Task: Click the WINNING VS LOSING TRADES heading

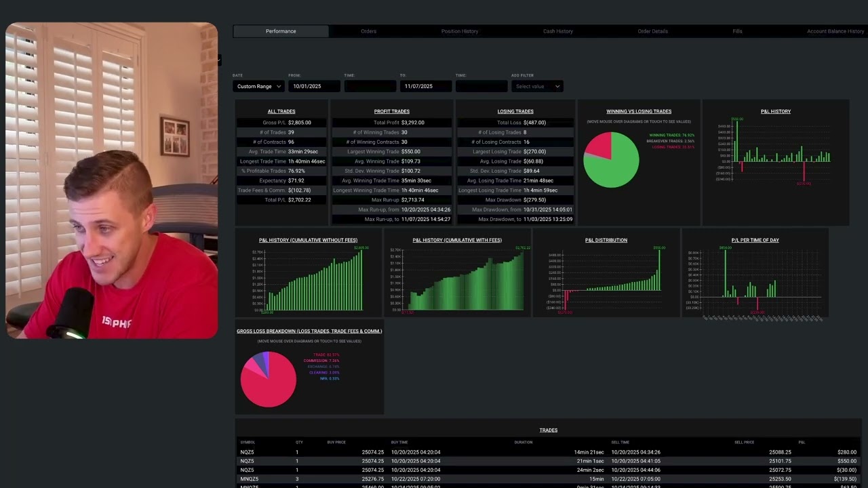Action: click(x=639, y=111)
